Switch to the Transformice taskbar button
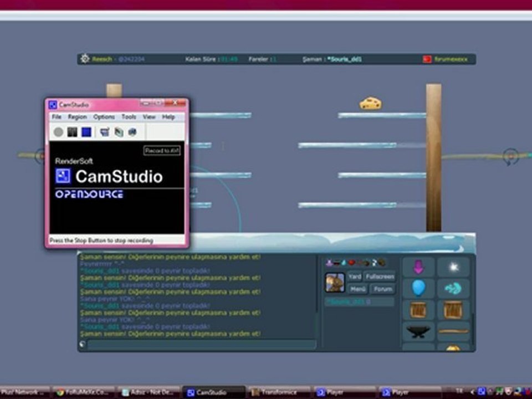Screen dimensions: 532x399 (279, 392)
